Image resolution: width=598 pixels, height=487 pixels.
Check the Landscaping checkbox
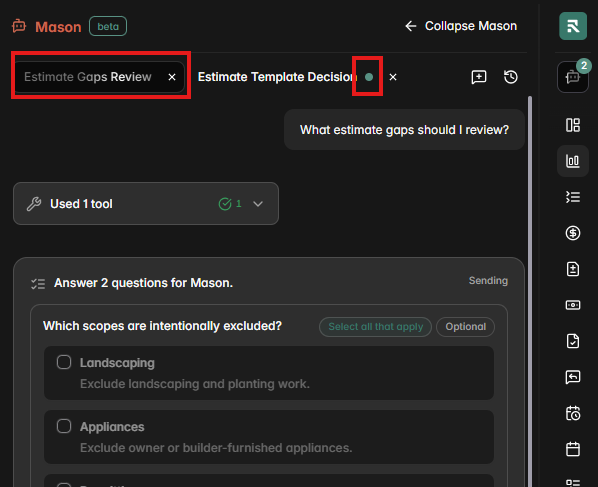coord(64,362)
